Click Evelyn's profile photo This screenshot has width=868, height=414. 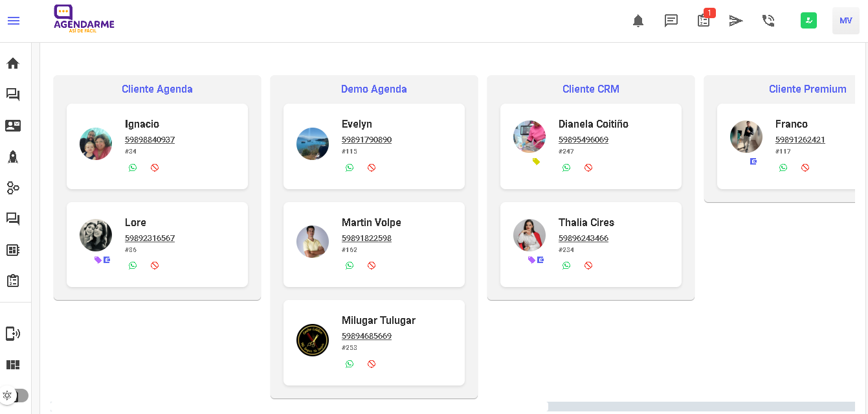coord(313,144)
